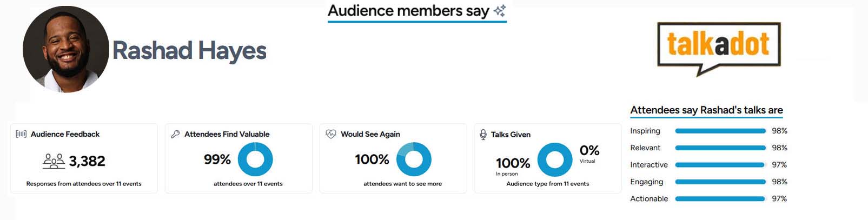Click the barcode icon next to Audience Feedback
This screenshot has width=868, height=220.
pos(21,134)
